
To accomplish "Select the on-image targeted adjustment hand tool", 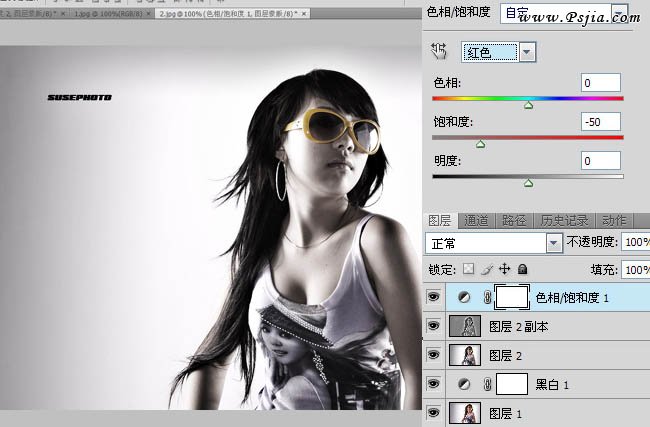I will point(438,51).
